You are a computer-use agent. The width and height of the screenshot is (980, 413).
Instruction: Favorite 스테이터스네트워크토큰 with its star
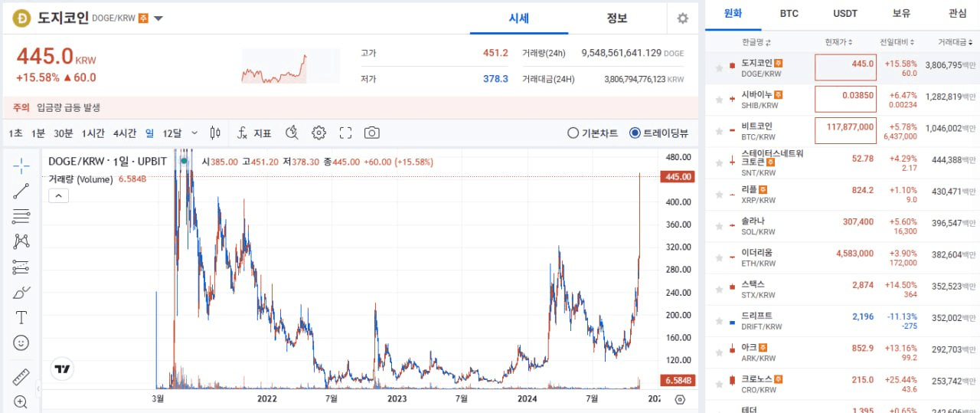click(719, 162)
